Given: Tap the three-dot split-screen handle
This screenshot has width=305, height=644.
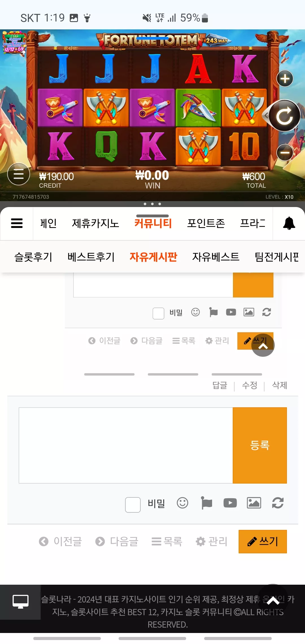Looking at the screenshot, I should click(x=152, y=204).
